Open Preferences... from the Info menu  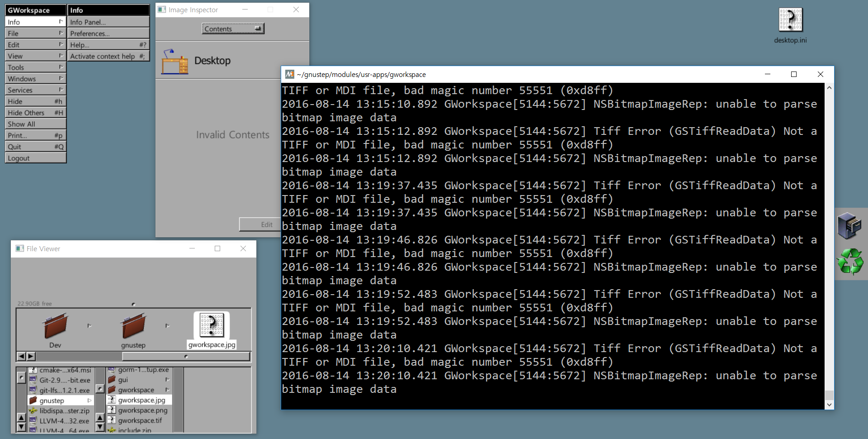108,33
